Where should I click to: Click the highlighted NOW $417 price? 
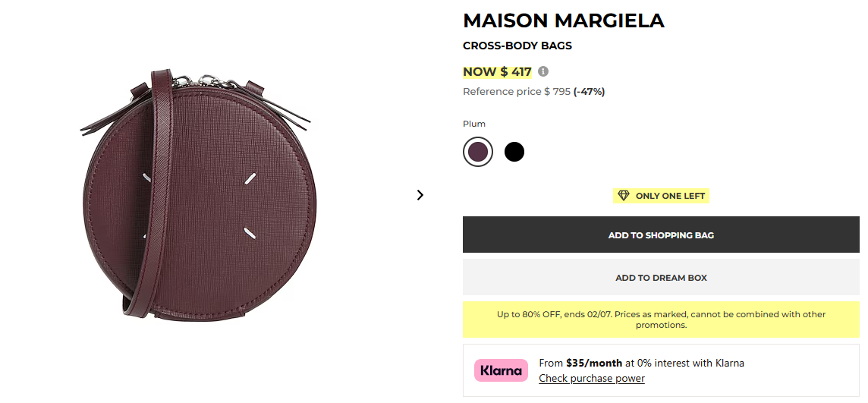[498, 72]
